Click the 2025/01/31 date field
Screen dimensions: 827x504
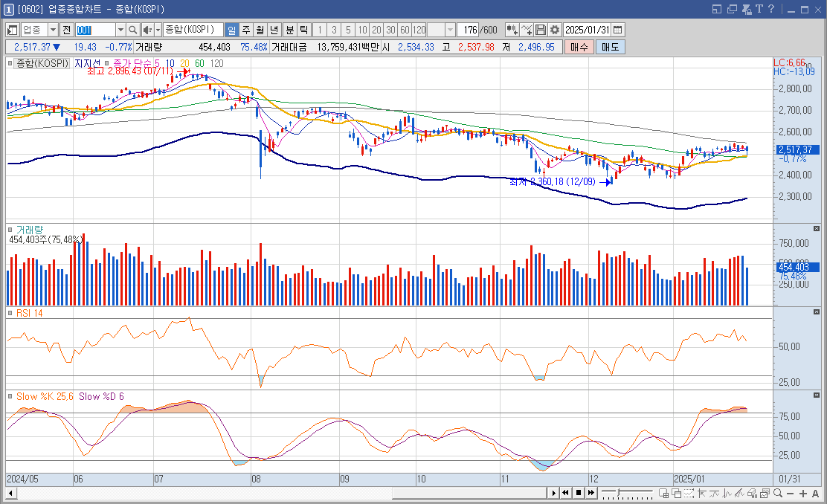[x=588, y=30]
